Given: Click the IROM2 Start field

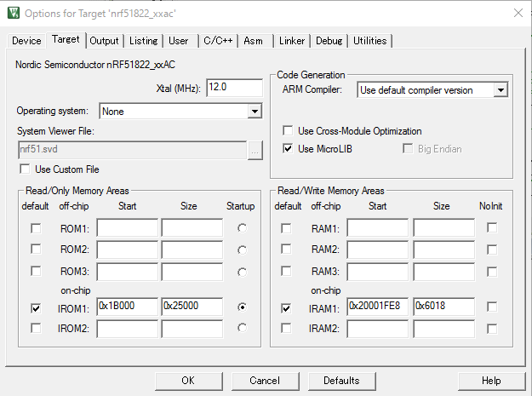Looking at the screenshot, I should 128,329.
